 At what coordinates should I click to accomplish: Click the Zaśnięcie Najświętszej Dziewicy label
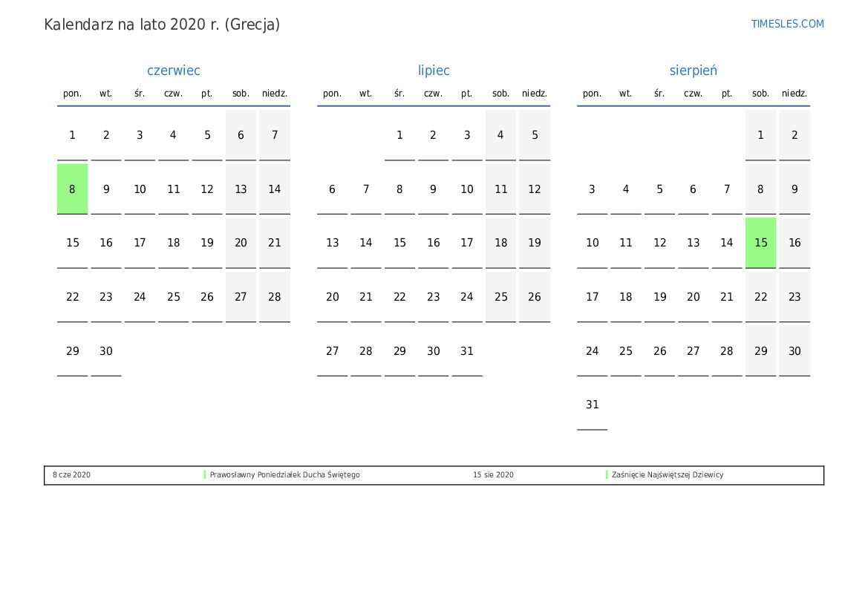pos(668,475)
